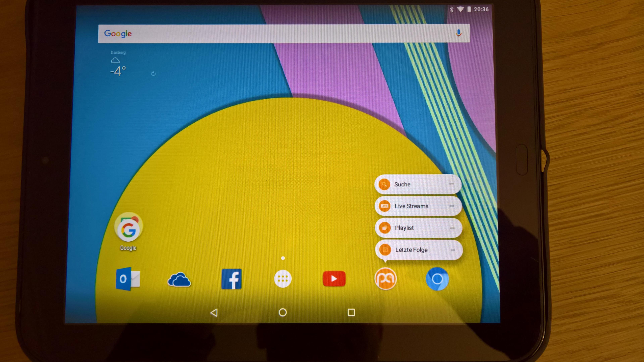Refresh the weather widget

point(153,74)
